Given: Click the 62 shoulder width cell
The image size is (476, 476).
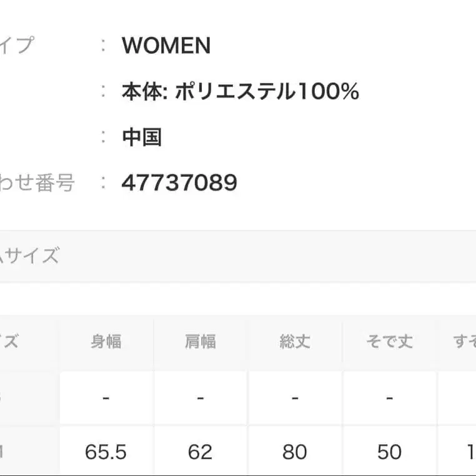Looking at the screenshot, I should click(200, 452).
